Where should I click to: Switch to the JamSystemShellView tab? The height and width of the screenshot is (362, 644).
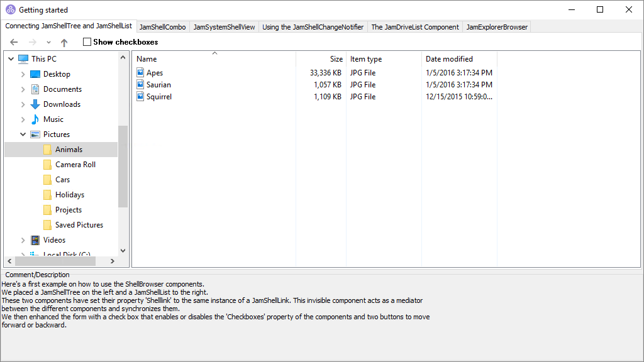tap(223, 27)
